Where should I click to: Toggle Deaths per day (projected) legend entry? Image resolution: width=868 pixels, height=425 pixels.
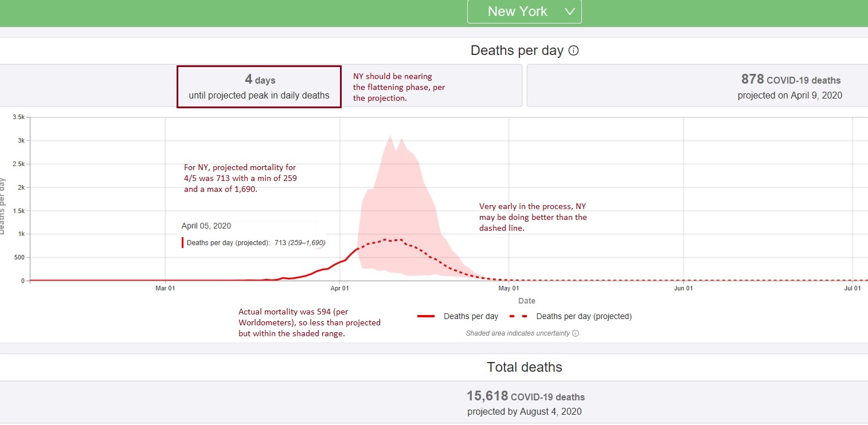[584, 316]
